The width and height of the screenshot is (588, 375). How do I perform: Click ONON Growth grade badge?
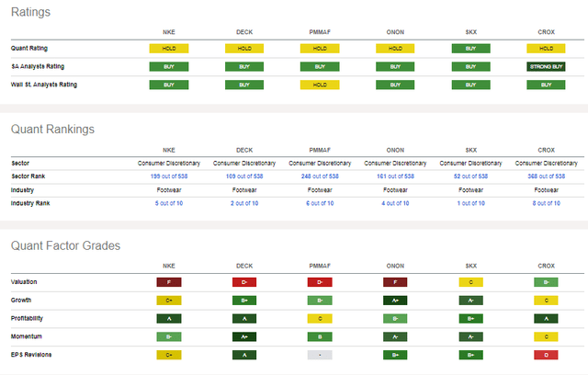tap(395, 301)
